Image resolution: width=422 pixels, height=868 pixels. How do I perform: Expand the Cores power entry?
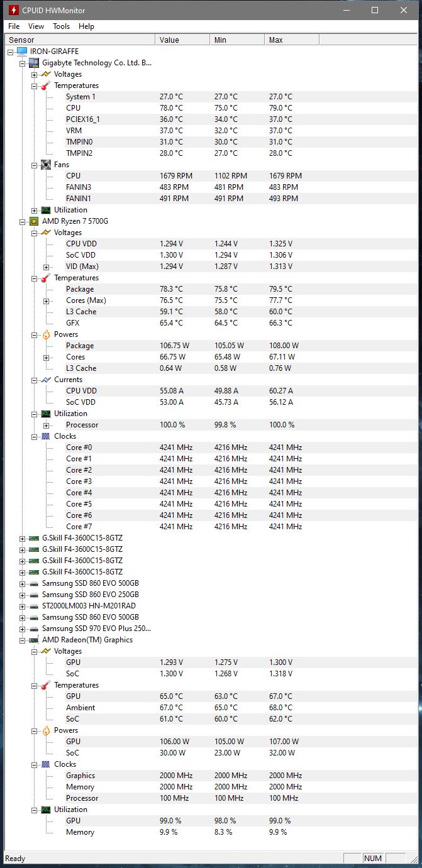tap(47, 357)
